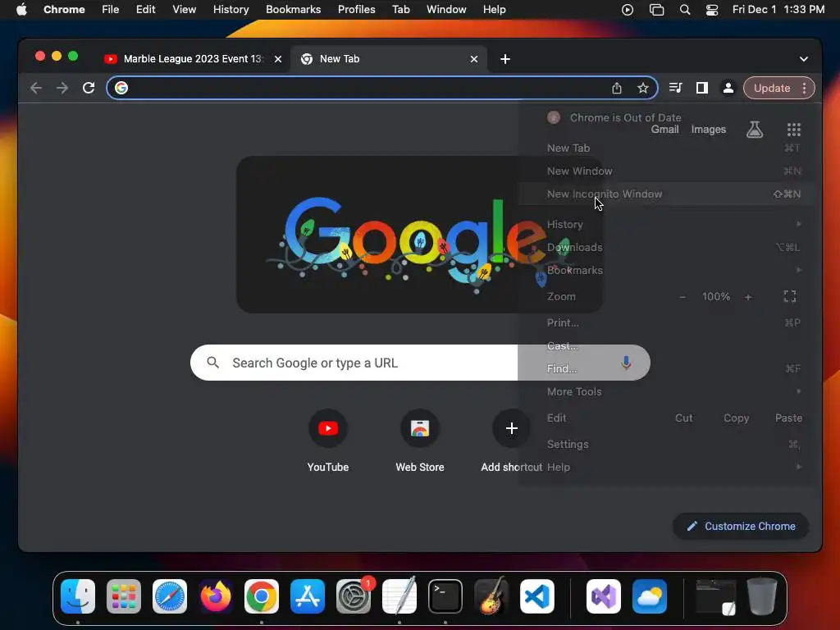Launch Firefox from the dock
The width and height of the screenshot is (840, 630).
[x=216, y=596]
